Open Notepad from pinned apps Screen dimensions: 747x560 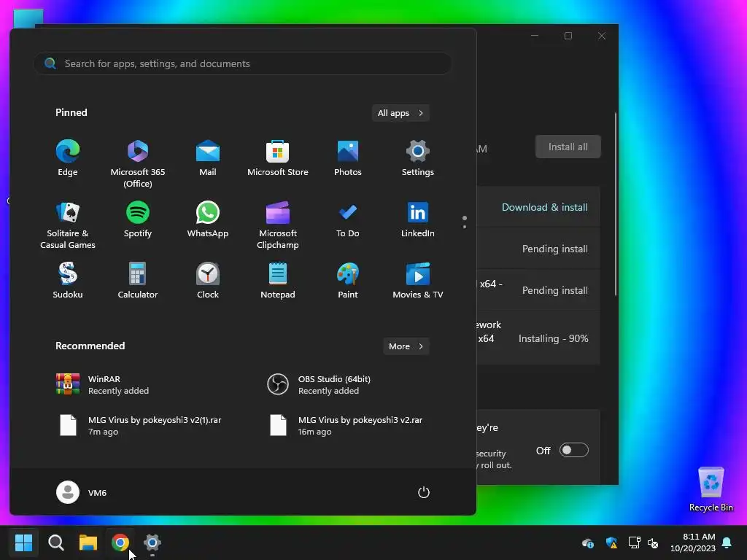click(x=278, y=281)
